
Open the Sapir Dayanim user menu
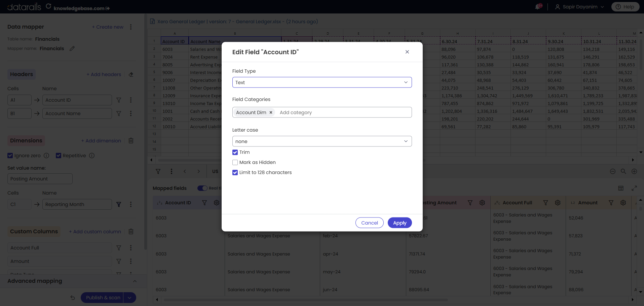(x=579, y=7)
